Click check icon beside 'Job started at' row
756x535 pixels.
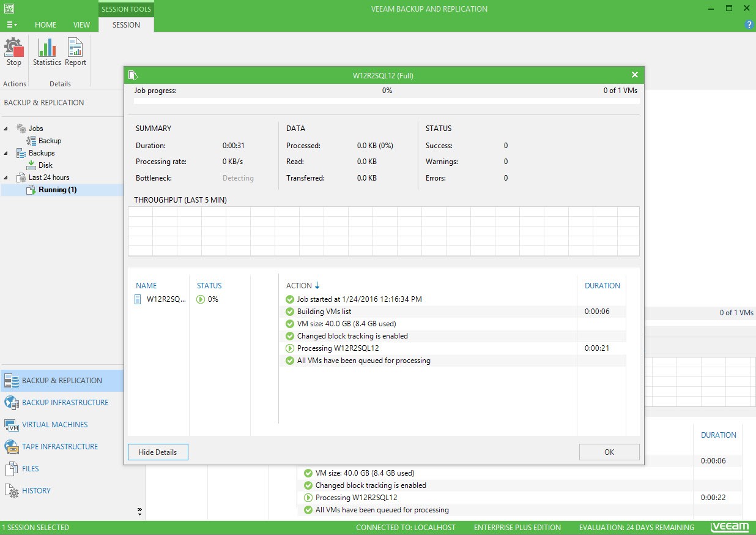[x=290, y=299]
